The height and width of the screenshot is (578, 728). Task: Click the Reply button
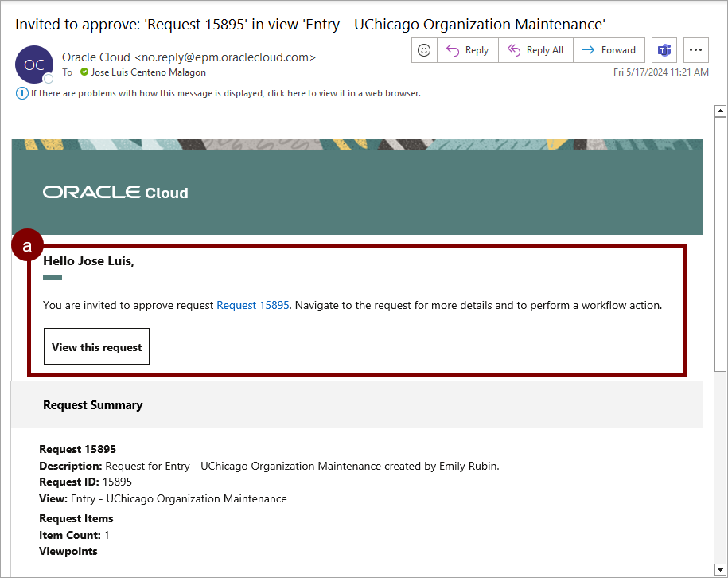click(x=468, y=50)
